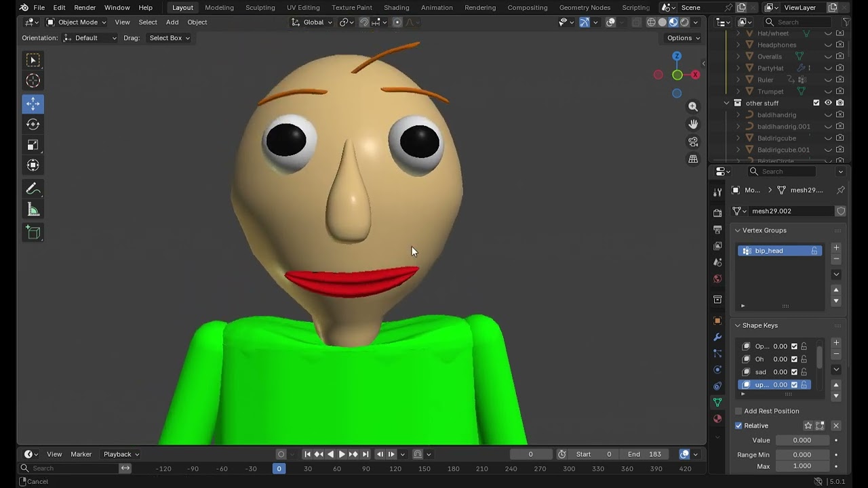Click the Max range slider field

pyautogui.click(x=802, y=466)
